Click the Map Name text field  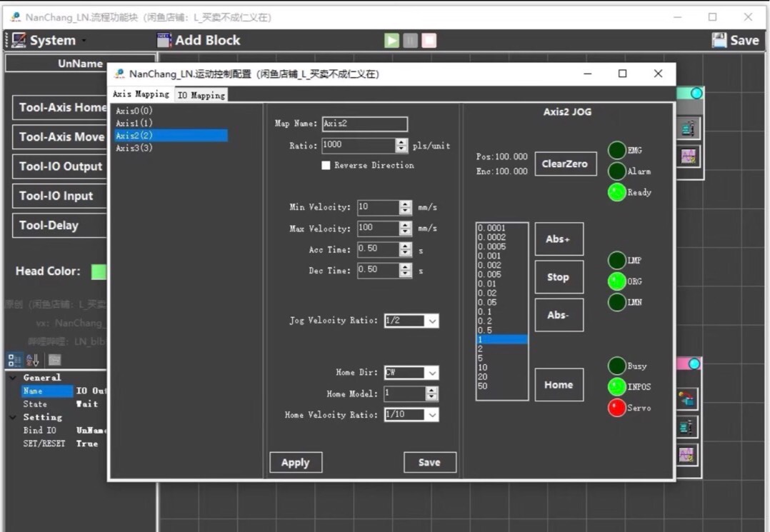pos(364,124)
